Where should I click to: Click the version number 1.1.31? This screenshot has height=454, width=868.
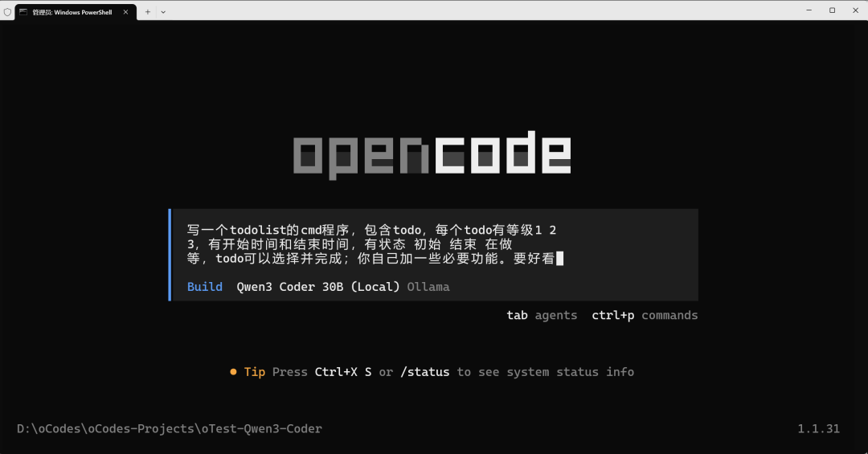818,428
